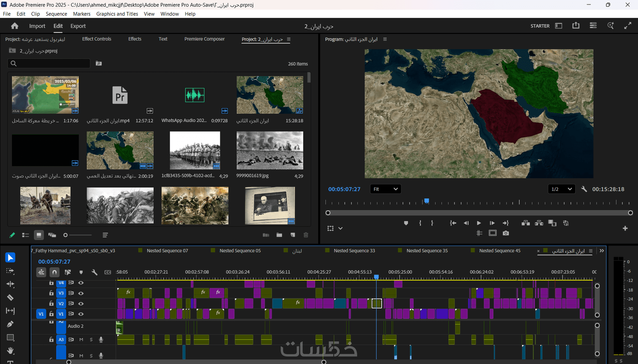This screenshot has height=364, width=638.
Task: Click source patch V1 button
Action: point(41,314)
